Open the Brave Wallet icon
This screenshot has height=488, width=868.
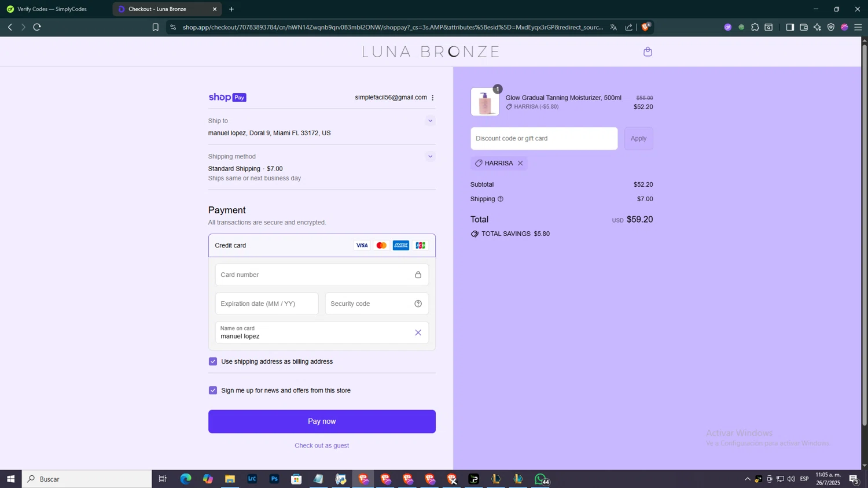[804, 27]
